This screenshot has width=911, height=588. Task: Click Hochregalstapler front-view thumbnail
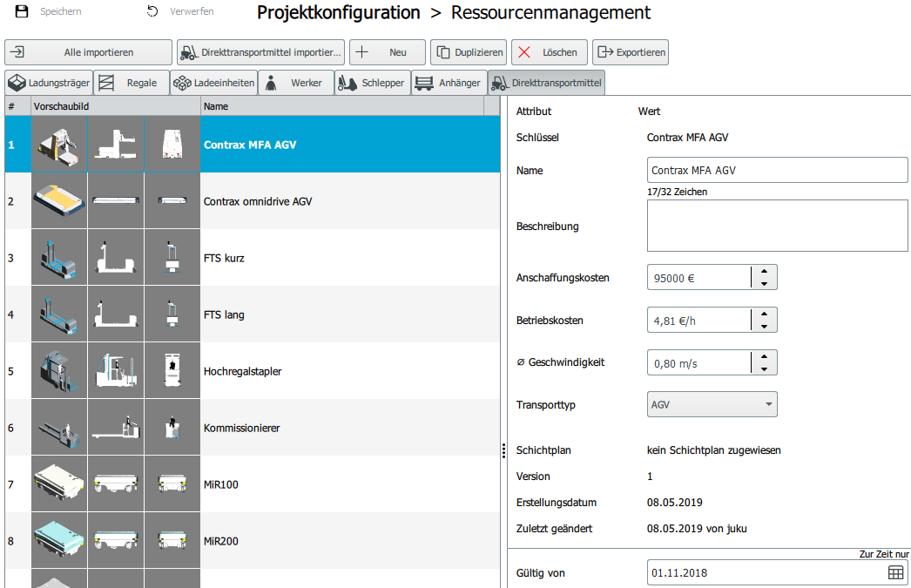172,371
